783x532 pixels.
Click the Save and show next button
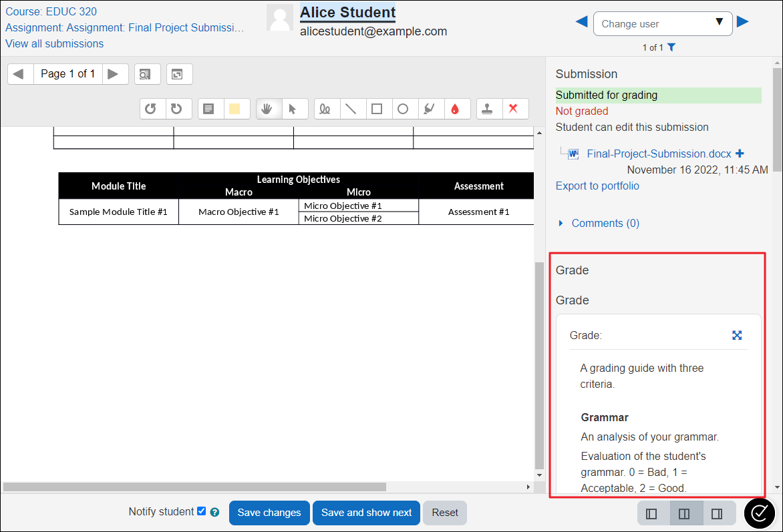pos(366,513)
